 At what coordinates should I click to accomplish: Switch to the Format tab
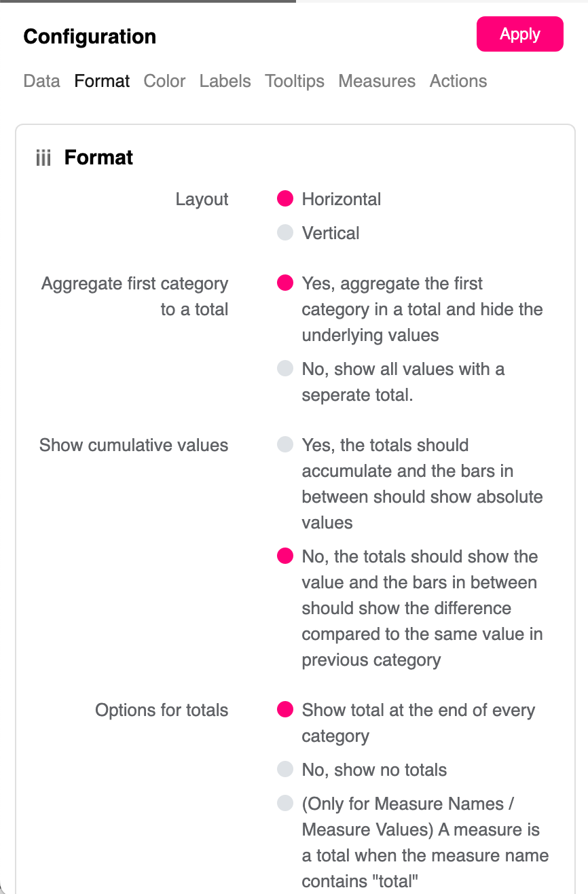pyautogui.click(x=102, y=82)
